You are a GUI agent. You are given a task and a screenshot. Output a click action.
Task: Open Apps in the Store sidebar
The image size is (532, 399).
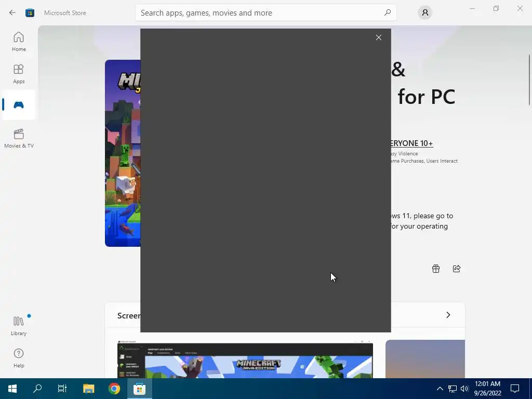pyautogui.click(x=19, y=74)
